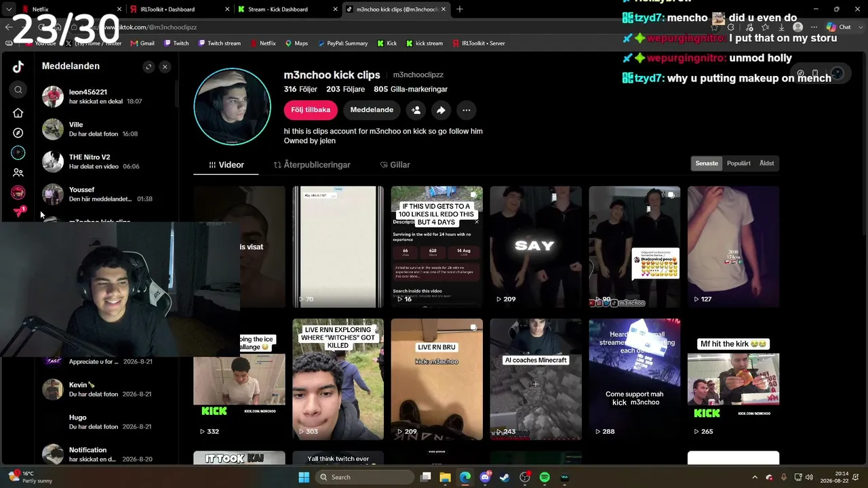Click the Windows taskbar Search box
Viewport: 868px width, 488px height.
363,477
